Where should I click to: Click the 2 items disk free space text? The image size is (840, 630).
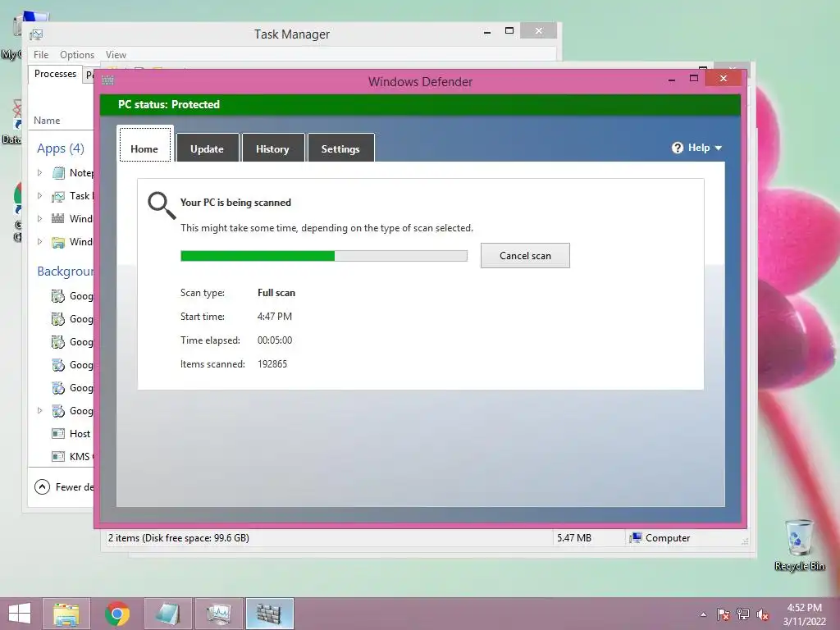click(x=178, y=538)
